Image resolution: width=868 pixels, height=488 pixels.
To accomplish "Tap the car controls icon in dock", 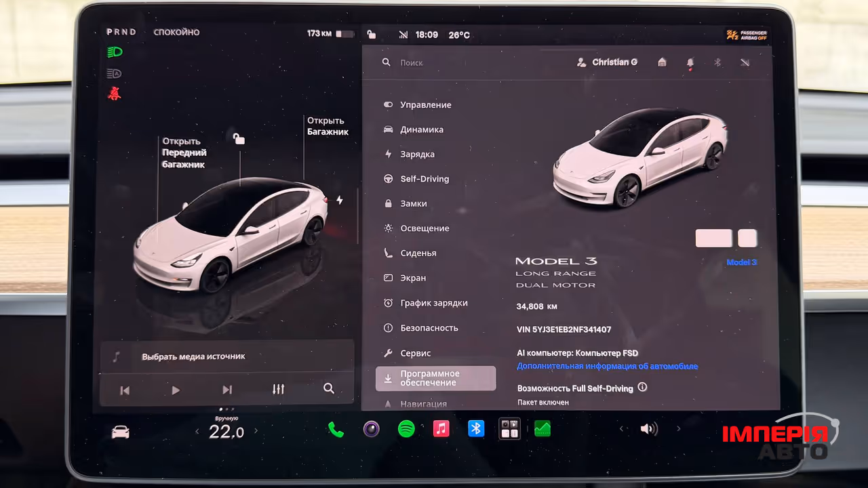I will point(121,432).
